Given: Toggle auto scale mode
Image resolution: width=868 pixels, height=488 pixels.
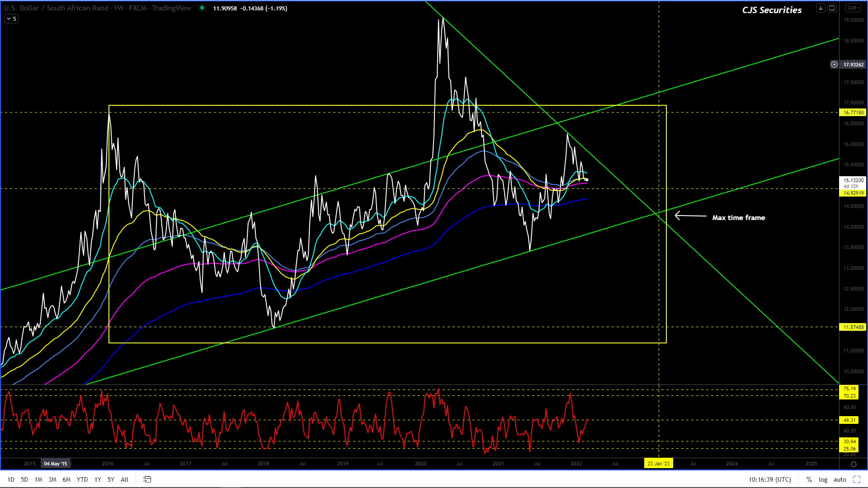Looking at the screenshot, I should click(x=840, y=479).
